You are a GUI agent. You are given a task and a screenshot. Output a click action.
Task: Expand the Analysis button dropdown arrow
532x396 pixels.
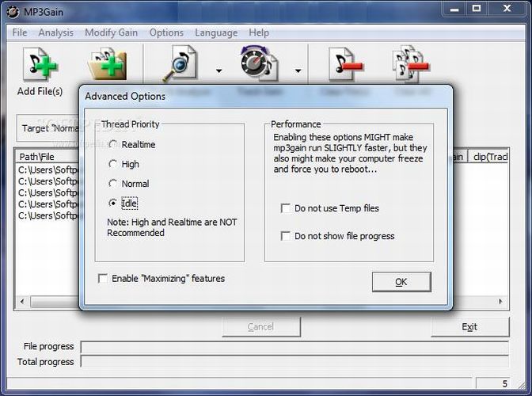pyautogui.click(x=218, y=71)
